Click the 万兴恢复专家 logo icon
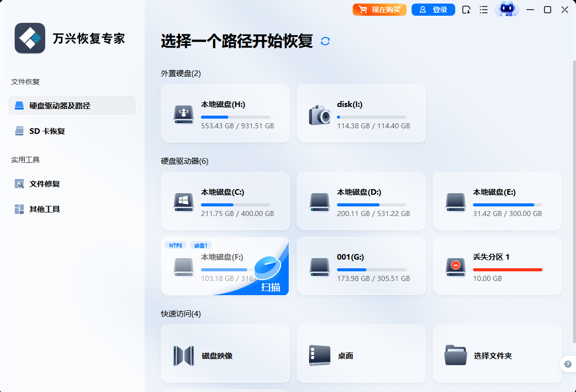Image resolution: width=576 pixels, height=392 pixels. coord(29,38)
